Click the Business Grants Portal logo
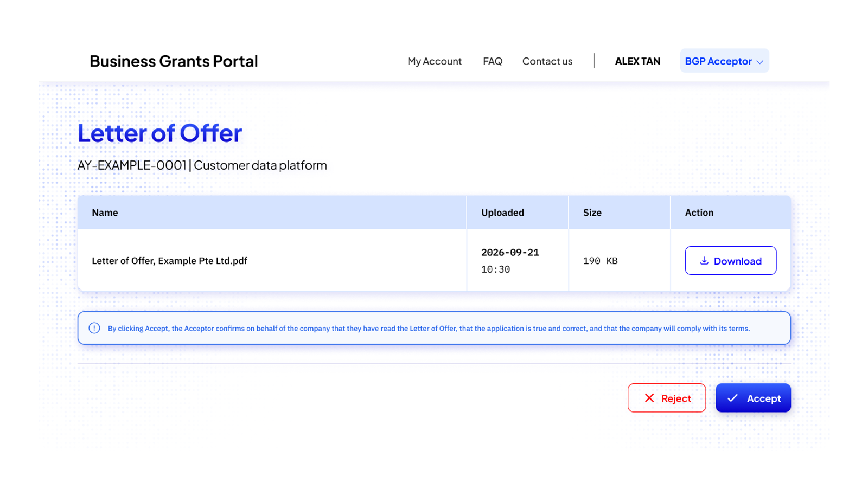 click(174, 61)
